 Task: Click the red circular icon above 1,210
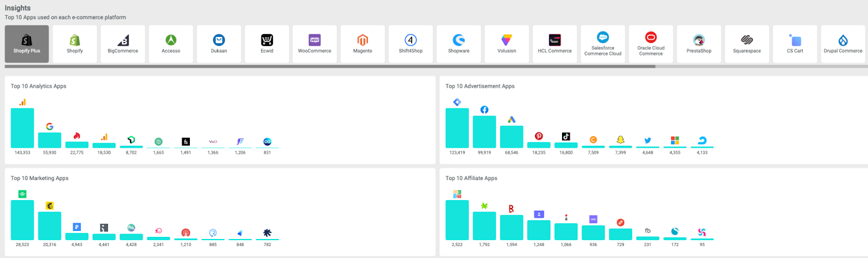tap(186, 233)
